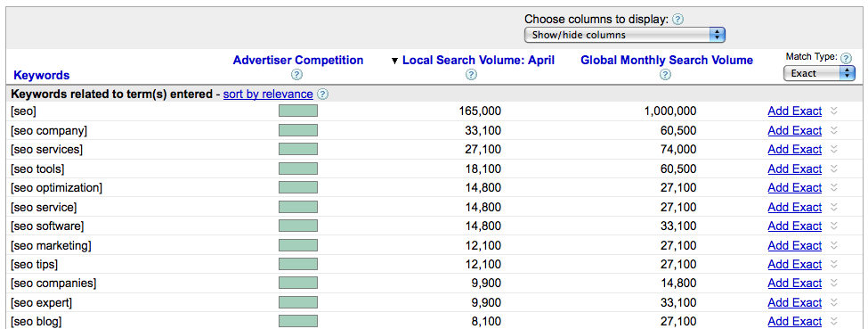Click competition bar for [seo] row
The image size is (868, 329).
click(298, 111)
